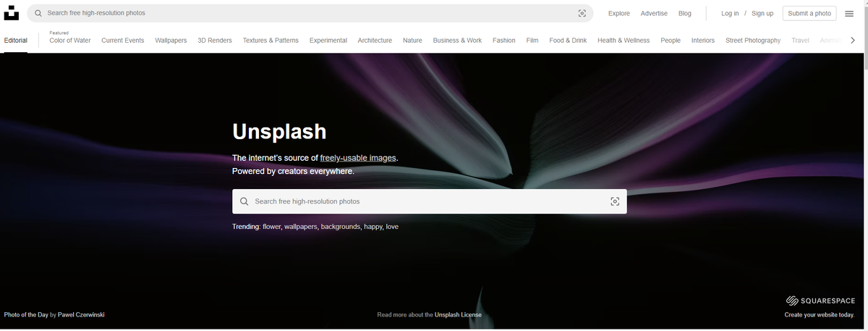This screenshot has height=331, width=868.
Task: Open Current Events category
Action: pos(123,41)
